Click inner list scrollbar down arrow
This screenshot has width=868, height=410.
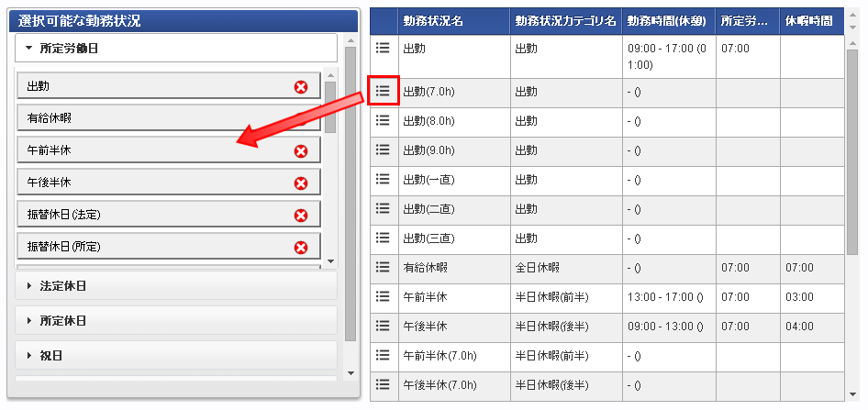click(330, 260)
